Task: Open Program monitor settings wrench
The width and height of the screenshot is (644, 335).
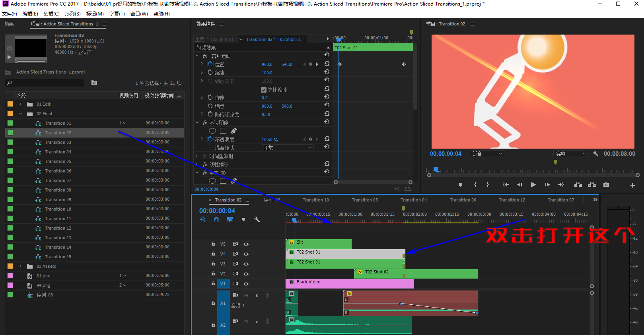Action: [595, 153]
